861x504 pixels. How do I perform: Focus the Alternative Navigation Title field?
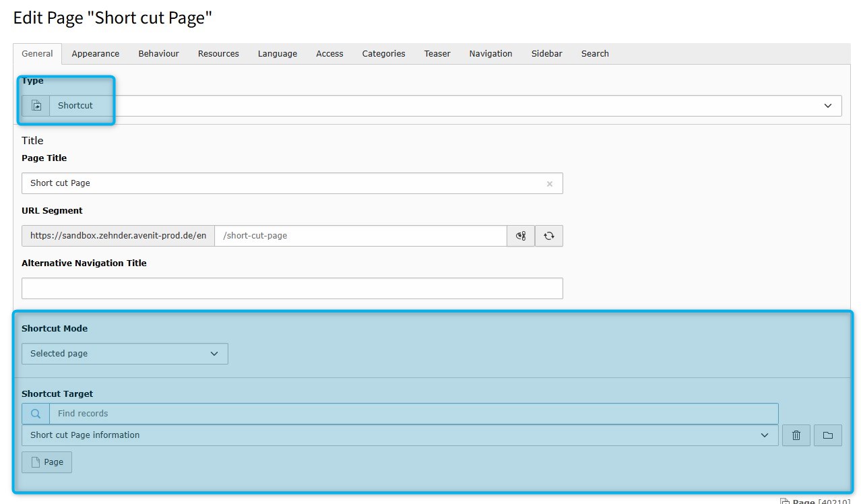[x=292, y=288]
